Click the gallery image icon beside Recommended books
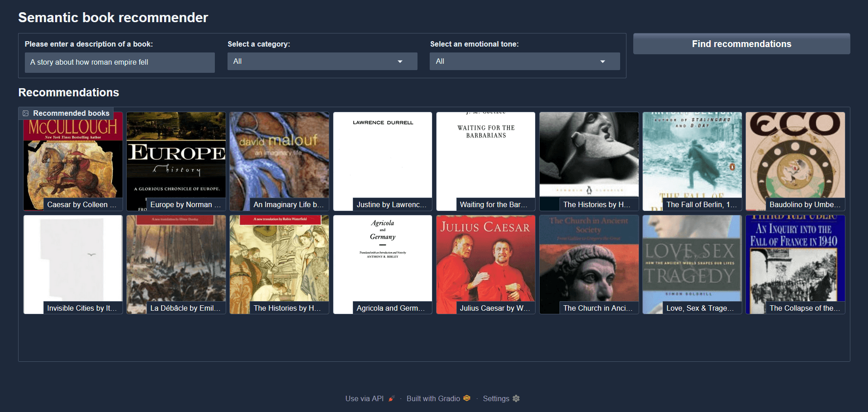868x412 pixels. tap(26, 113)
